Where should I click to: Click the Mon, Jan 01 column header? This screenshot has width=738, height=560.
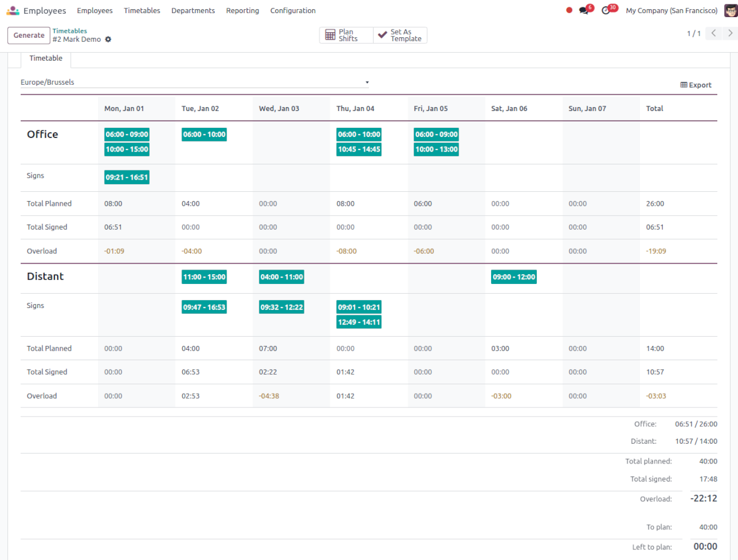[x=124, y=108]
